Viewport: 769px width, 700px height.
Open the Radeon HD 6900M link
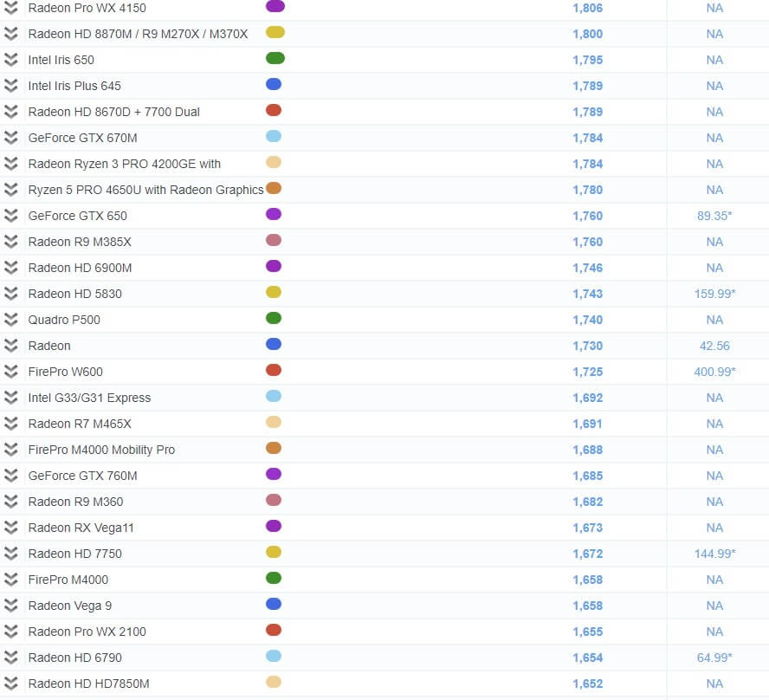80,268
